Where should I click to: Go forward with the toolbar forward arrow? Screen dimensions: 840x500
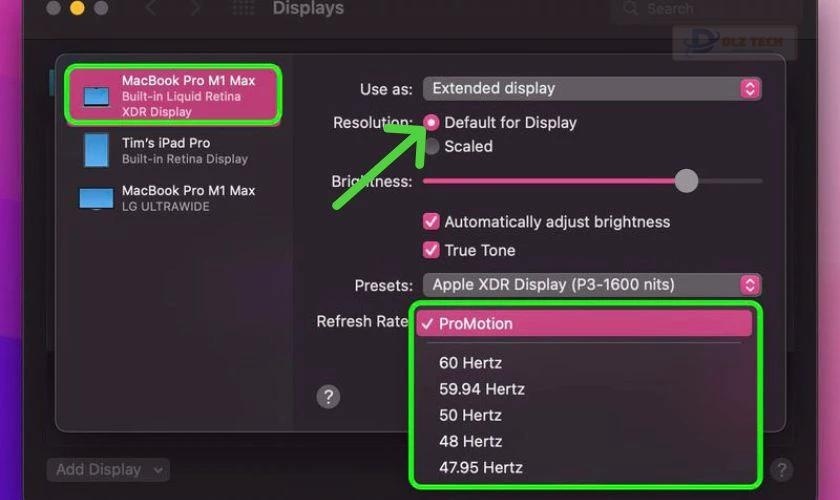pyautogui.click(x=196, y=8)
